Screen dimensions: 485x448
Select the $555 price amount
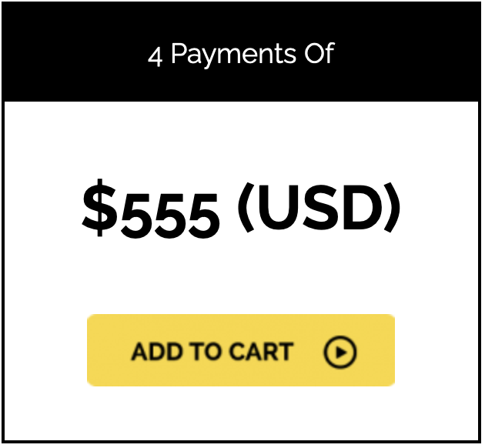pyautogui.click(x=151, y=210)
